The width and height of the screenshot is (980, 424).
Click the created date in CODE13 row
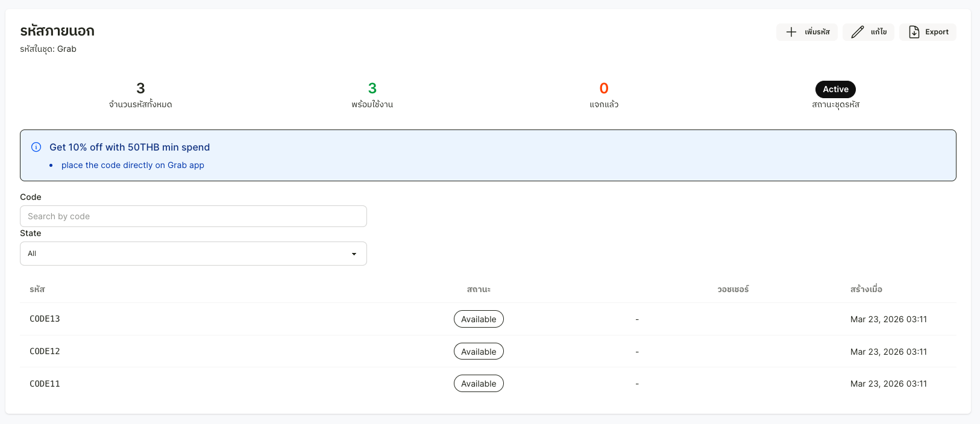tap(888, 319)
